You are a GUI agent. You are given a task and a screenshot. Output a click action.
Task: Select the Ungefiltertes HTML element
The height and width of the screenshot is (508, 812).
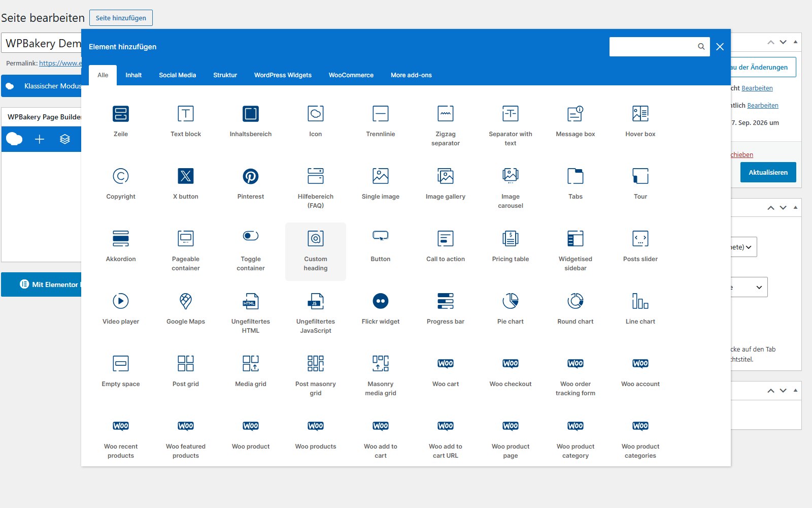(251, 313)
